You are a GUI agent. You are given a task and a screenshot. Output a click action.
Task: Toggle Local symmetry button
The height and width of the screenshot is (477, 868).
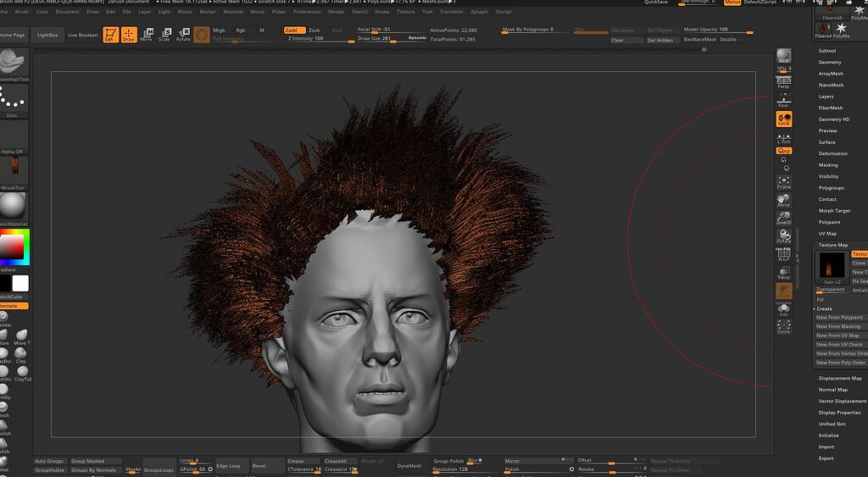click(784, 119)
